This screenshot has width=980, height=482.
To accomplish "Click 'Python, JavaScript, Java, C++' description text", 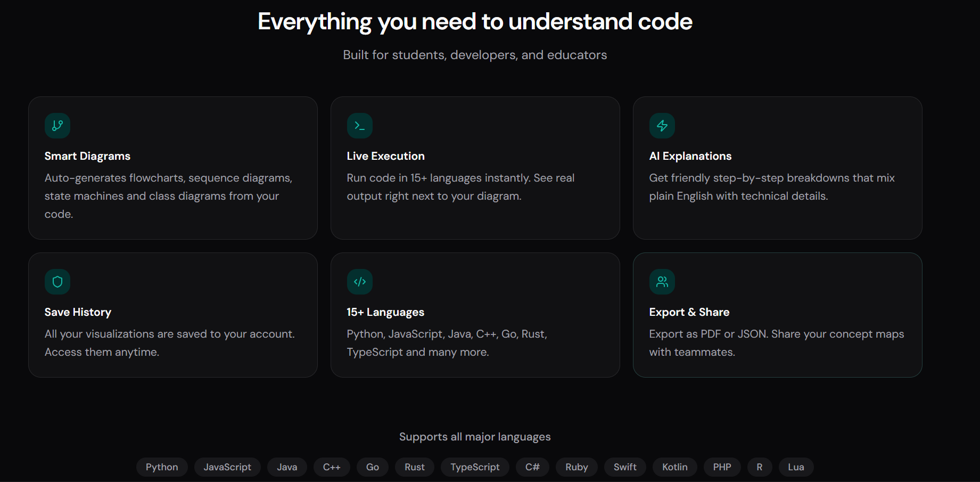I will coord(447,343).
